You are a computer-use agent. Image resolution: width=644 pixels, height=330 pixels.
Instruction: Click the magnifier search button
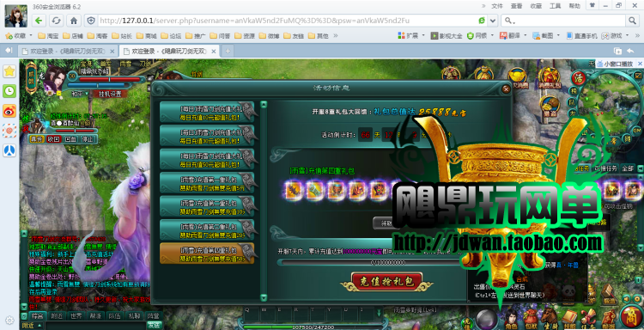[x=632, y=21]
